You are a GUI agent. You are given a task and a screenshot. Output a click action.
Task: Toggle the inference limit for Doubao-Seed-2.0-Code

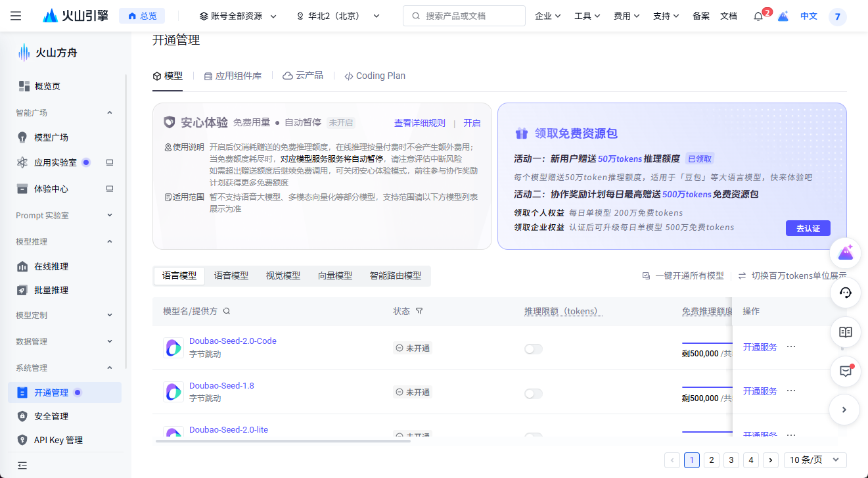pyautogui.click(x=534, y=349)
